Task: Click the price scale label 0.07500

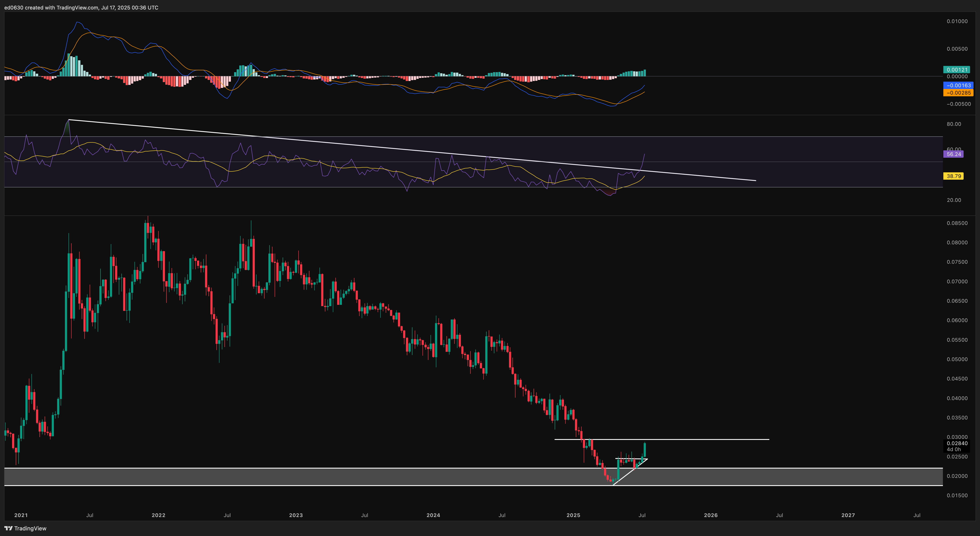Action: point(957,262)
